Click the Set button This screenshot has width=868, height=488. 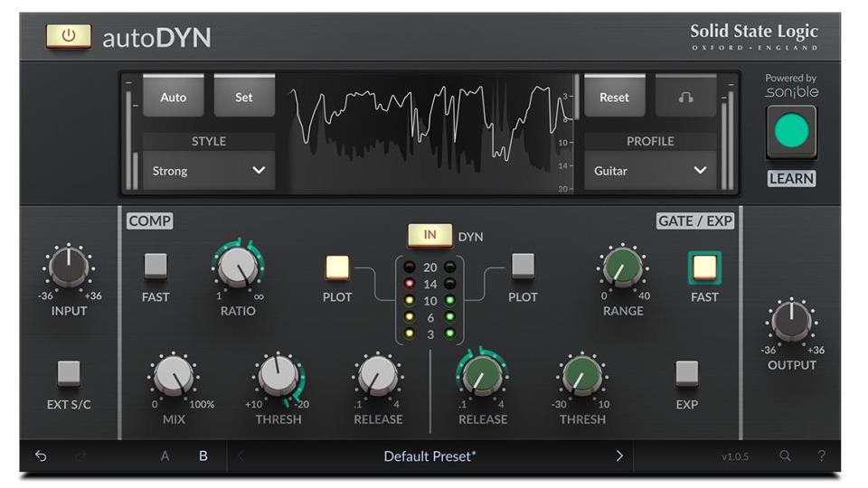244,97
